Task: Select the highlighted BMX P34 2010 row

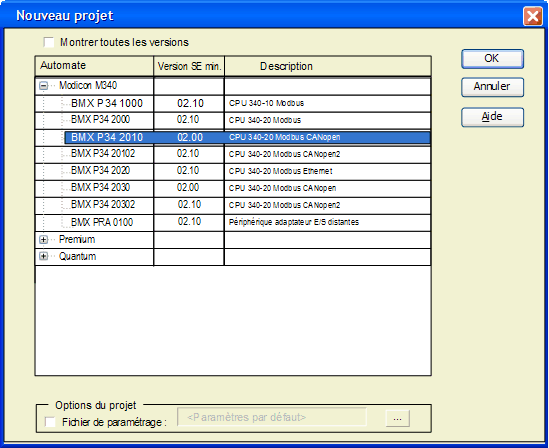Action: (x=247, y=137)
